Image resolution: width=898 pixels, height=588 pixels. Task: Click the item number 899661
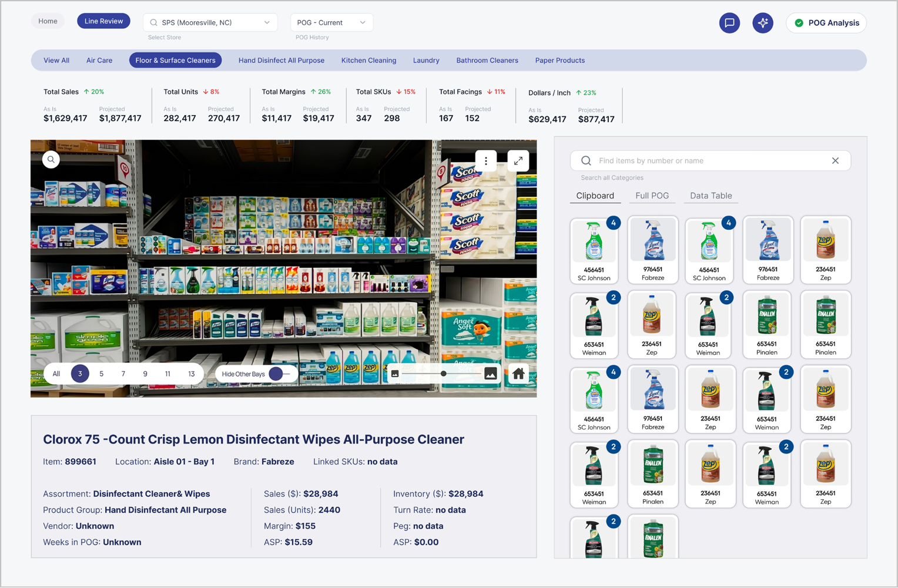(81, 462)
